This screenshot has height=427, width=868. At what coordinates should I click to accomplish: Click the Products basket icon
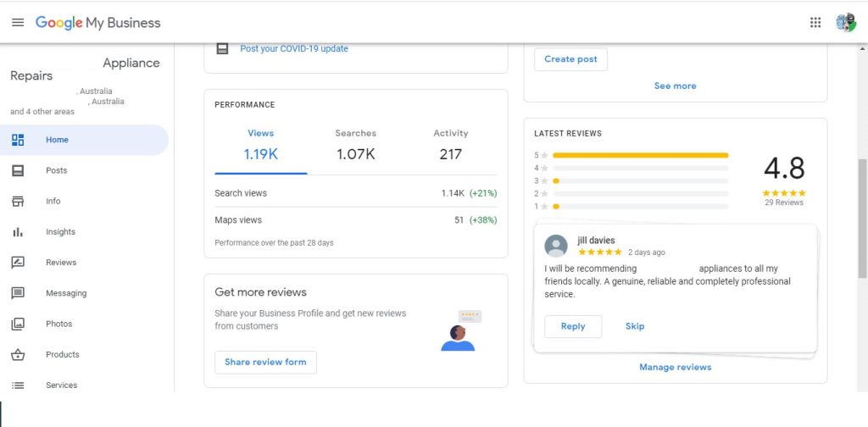[18, 354]
